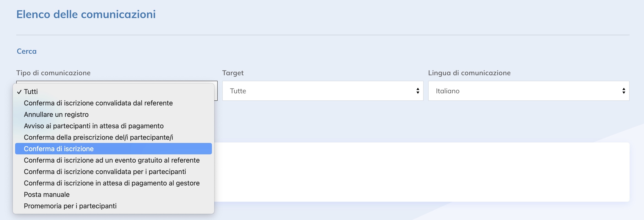
Task: Click the Tipo di comunicazione label
Action: click(x=54, y=73)
